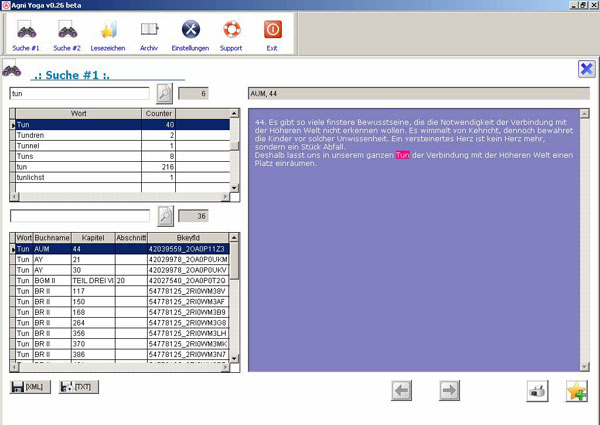Click results list scroll down arrow
Image resolution: width=600 pixels, height=425 pixels.
(x=234, y=358)
